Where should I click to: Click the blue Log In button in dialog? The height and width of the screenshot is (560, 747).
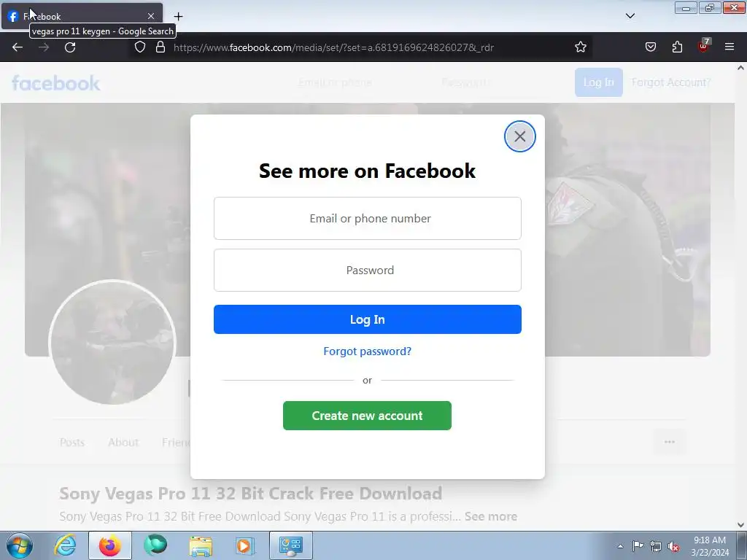point(368,319)
